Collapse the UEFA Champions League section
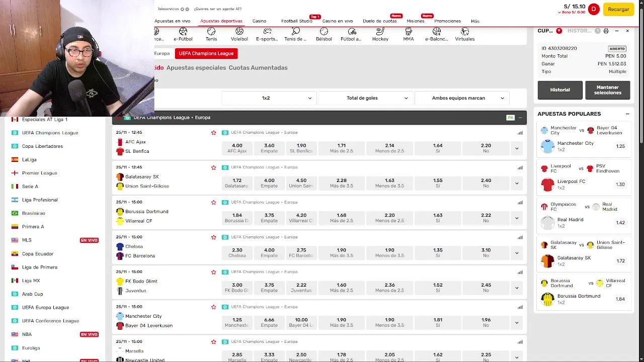 [520, 118]
